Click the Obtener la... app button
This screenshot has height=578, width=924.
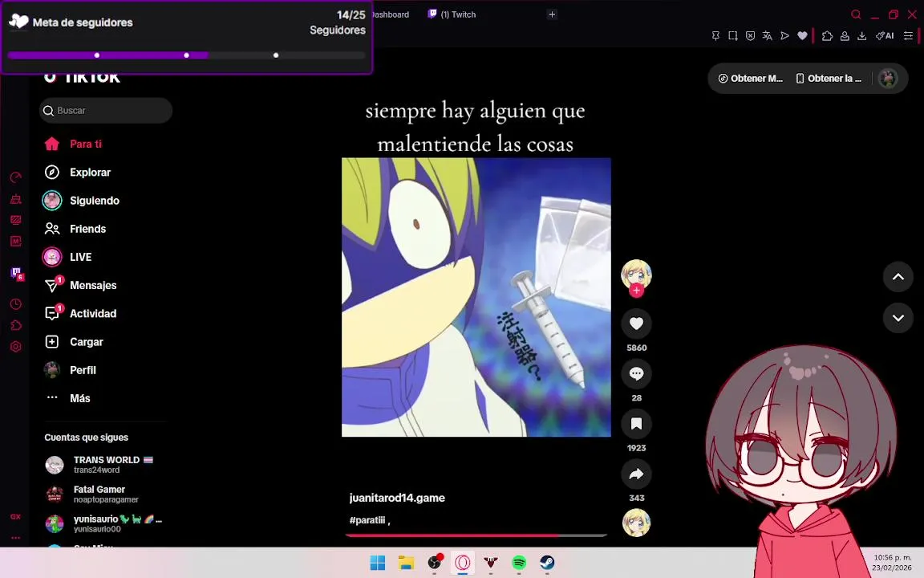829,79
